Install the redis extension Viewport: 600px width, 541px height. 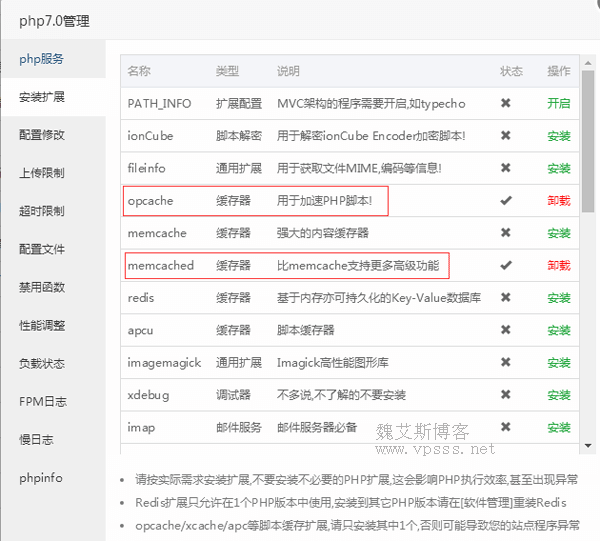[559, 298]
